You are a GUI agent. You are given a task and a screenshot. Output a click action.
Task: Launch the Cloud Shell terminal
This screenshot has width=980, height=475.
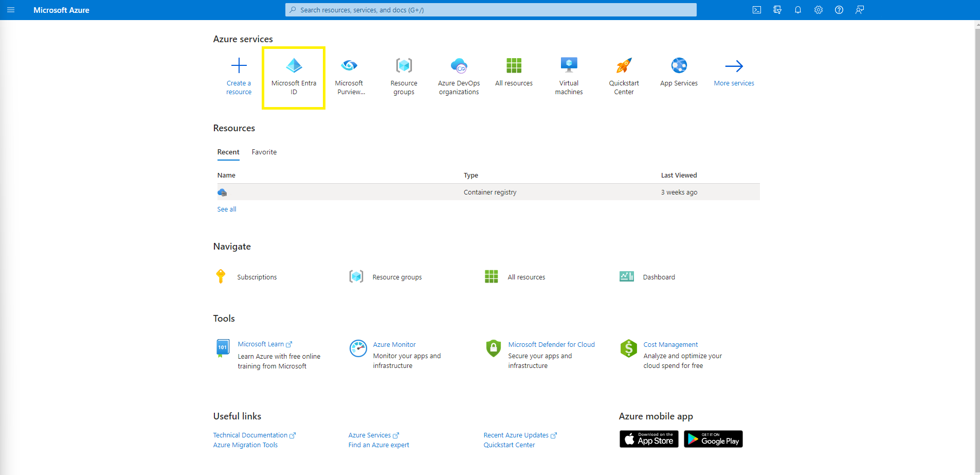coord(757,10)
